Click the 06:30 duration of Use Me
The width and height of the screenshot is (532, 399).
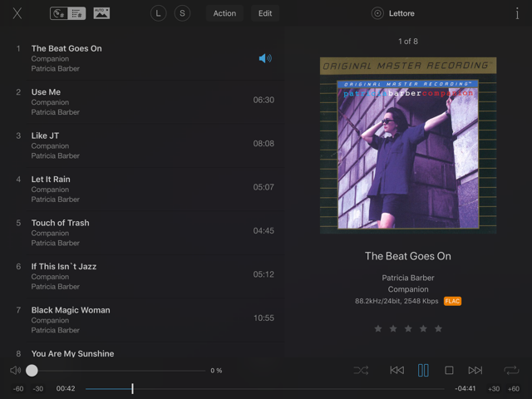pyautogui.click(x=264, y=100)
